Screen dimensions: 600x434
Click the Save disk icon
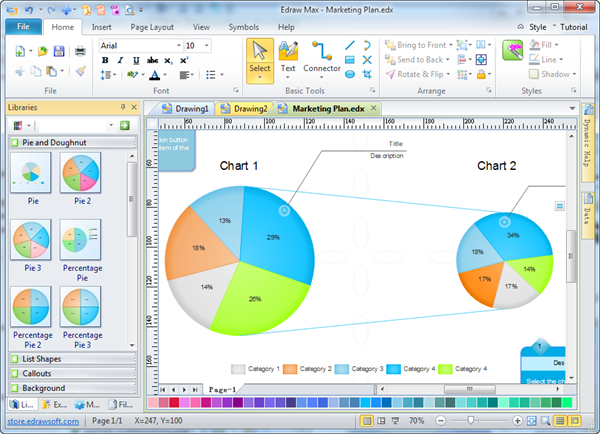coord(59,51)
